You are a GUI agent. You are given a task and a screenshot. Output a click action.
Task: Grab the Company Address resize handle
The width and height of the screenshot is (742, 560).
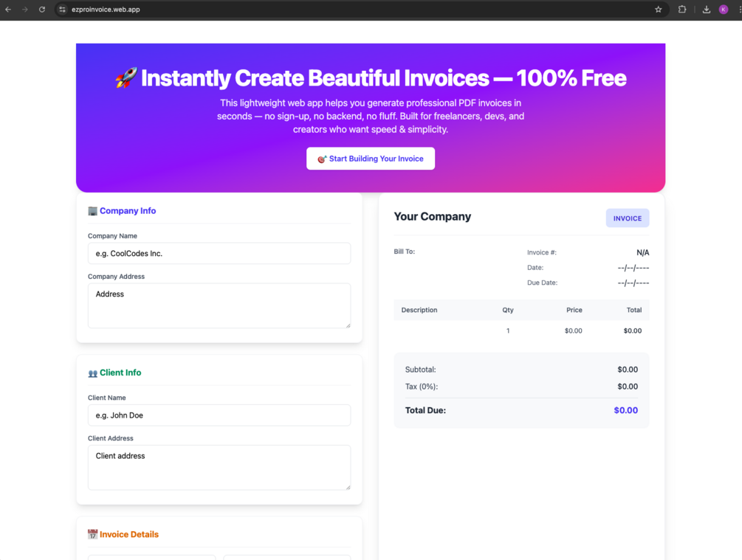point(348,325)
